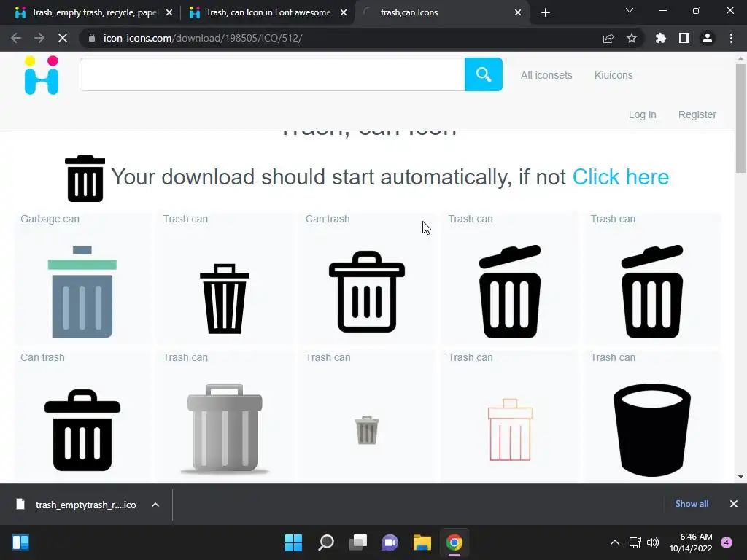Click the blue search magnifier button
Screen dimensions: 747x560
click(483, 74)
